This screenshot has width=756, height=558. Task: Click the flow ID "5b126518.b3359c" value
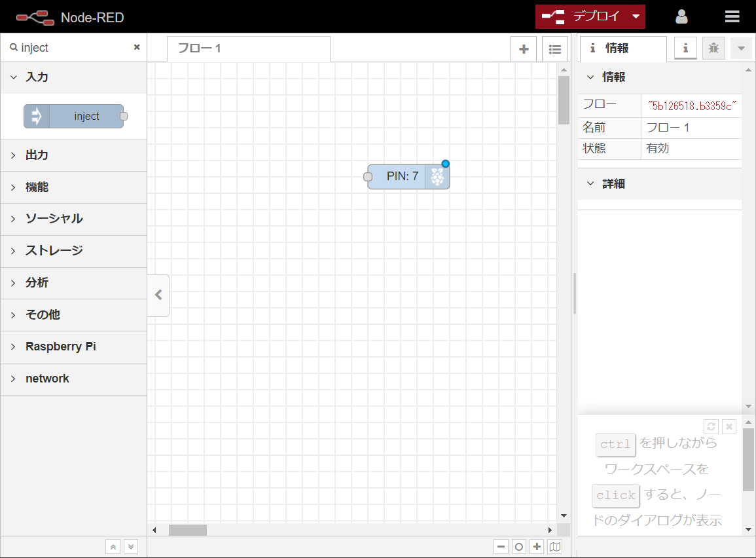pyautogui.click(x=693, y=106)
